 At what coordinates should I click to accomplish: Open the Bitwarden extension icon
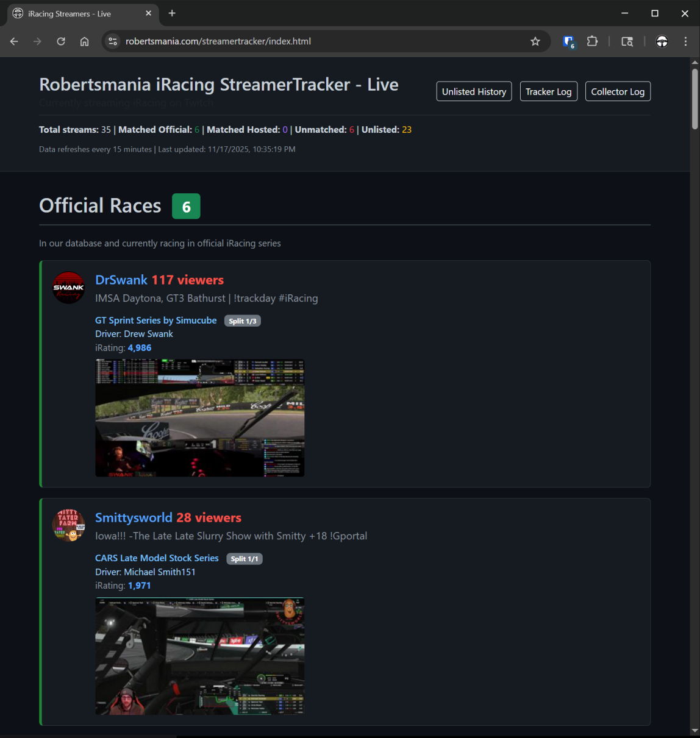(568, 41)
